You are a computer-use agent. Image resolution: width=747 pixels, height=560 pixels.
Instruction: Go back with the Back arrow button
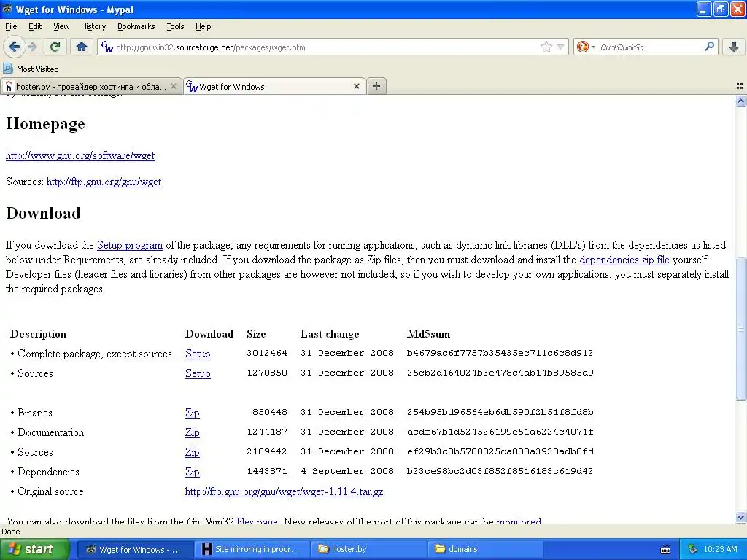[x=14, y=47]
